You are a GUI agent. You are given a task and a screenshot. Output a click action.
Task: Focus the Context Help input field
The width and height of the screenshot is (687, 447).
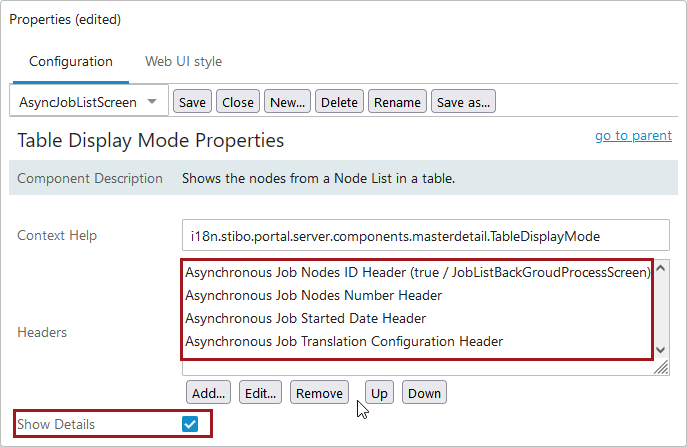tap(425, 236)
